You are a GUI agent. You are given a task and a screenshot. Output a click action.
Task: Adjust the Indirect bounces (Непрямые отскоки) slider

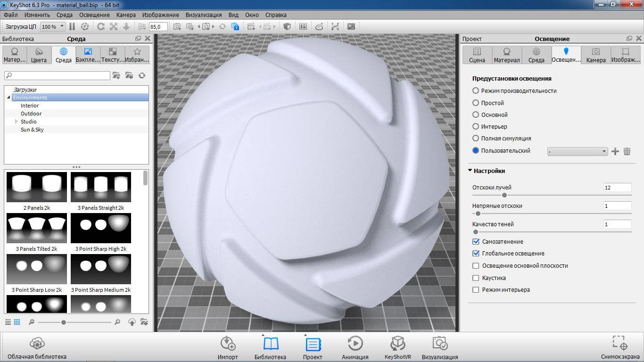point(478,213)
